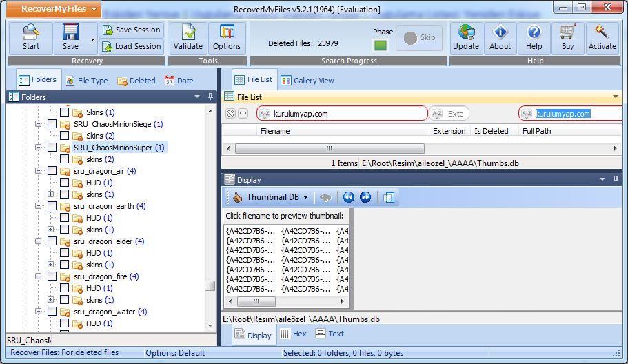Screen dimensions: 628x364
Task: Open the Options tool
Action: click(227, 38)
